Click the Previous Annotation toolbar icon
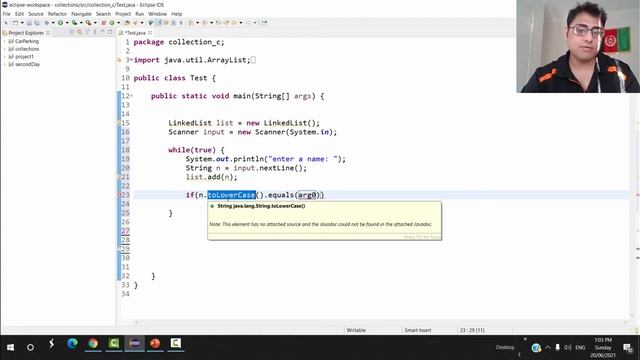 click(204, 23)
